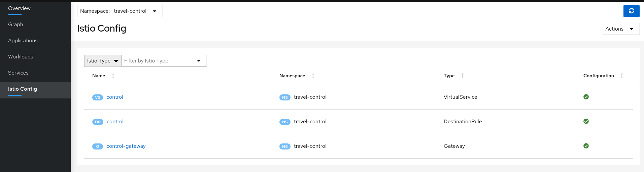Screen dimensions: 644x172
Task: Go to Graph in the sidebar
Action: coord(15,25)
